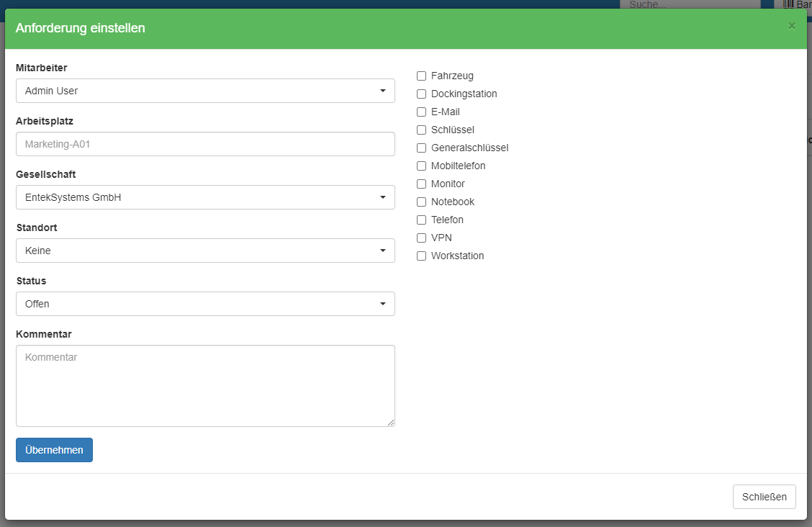This screenshot has width=812, height=527.
Task: Enable the Mobiltelefon checkbox
Action: tap(422, 166)
